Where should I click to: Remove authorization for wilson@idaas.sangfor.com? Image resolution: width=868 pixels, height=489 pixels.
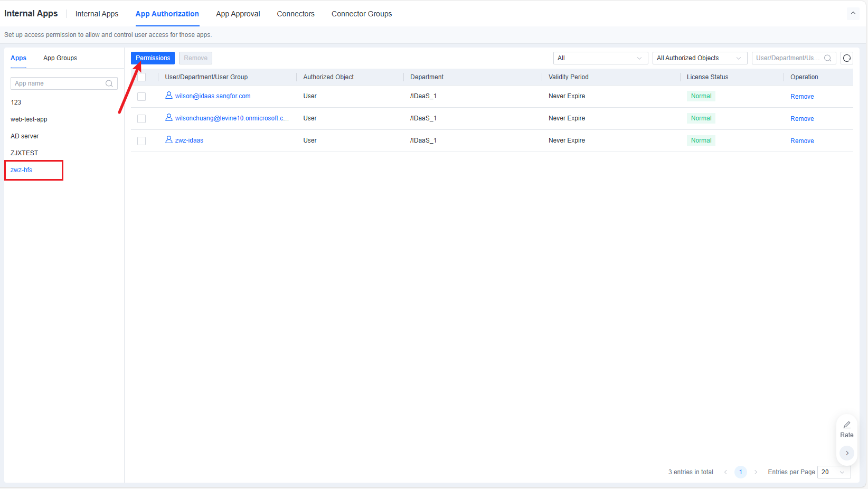802,97
